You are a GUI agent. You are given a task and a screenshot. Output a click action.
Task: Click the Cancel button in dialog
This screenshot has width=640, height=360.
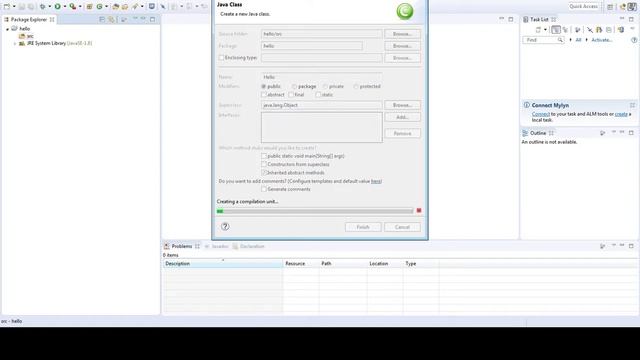click(x=402, y=227)
